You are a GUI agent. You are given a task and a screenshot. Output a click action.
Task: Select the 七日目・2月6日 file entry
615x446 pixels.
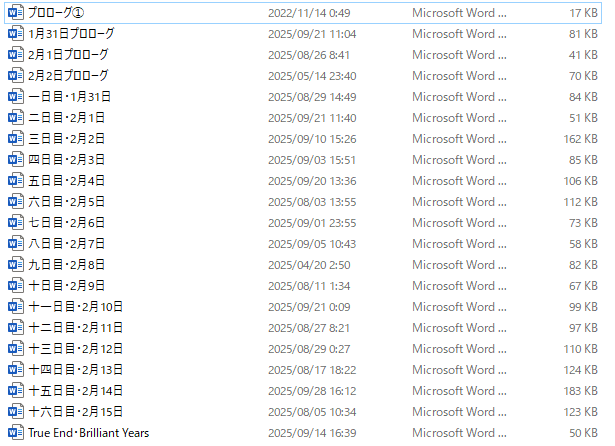coord(66,223)
